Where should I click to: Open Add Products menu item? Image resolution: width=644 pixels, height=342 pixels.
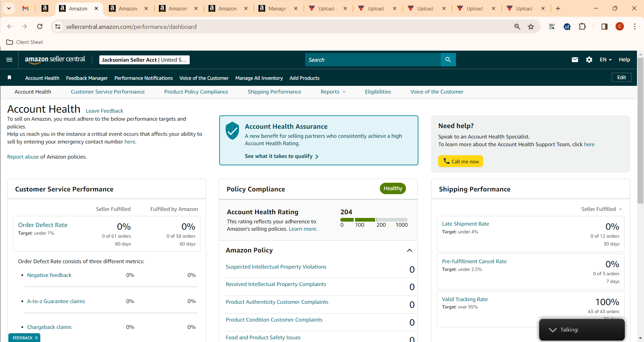click(304, 78)
